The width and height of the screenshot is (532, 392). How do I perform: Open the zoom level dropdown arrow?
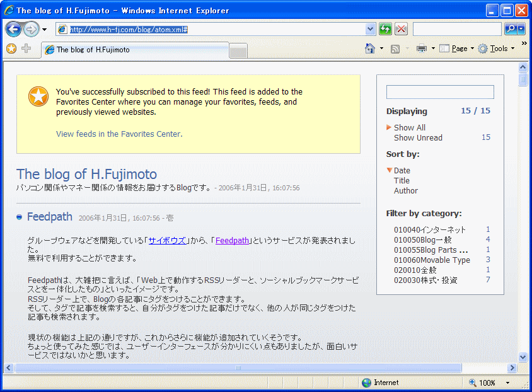507,383
